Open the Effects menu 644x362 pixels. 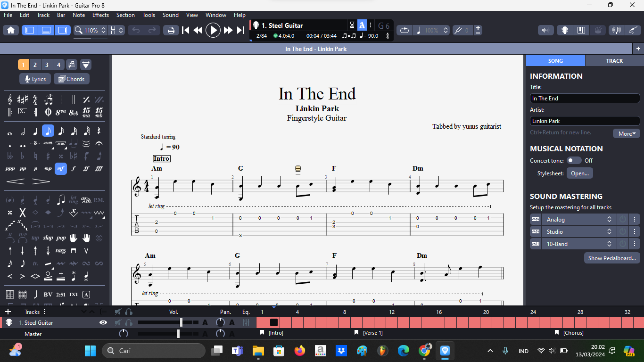100,15
